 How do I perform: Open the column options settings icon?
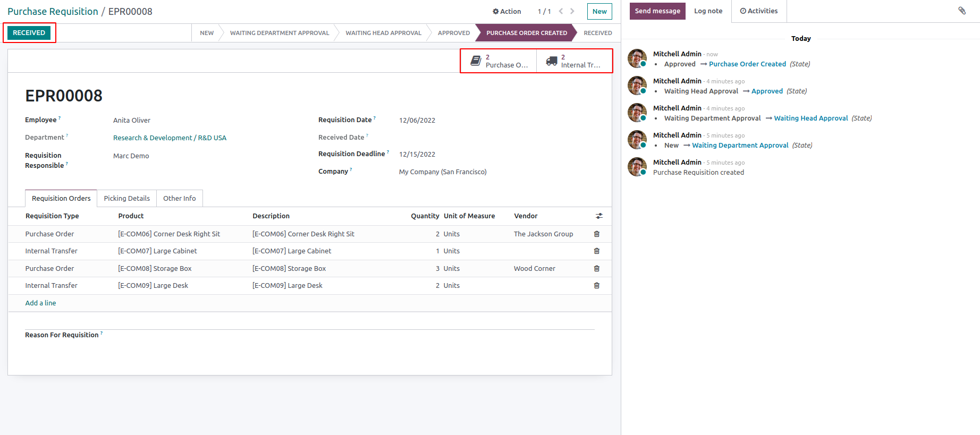point(599,216)
